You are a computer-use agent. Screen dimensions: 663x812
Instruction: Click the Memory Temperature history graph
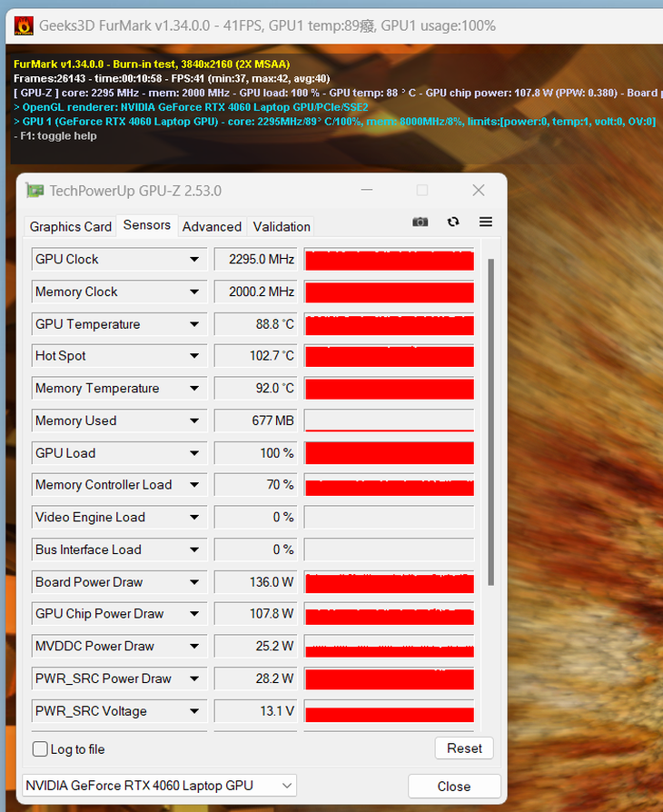coord(389,389)
